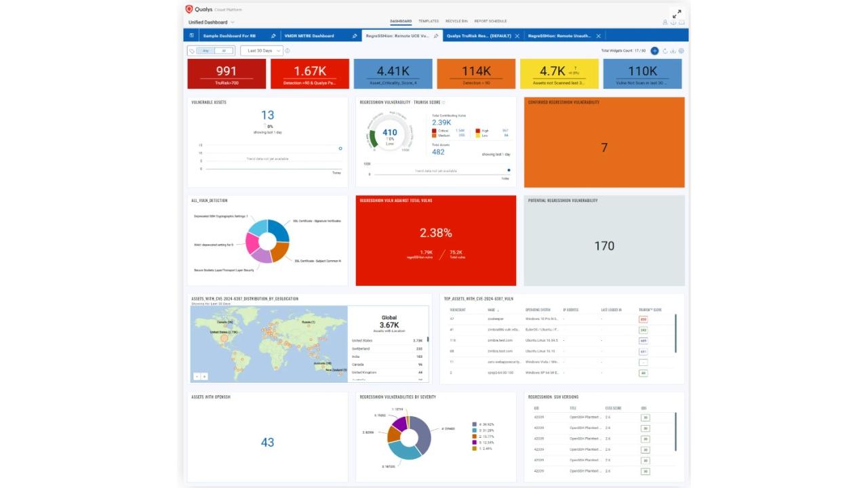Click the Total Assets 482 value

point(438,152)
